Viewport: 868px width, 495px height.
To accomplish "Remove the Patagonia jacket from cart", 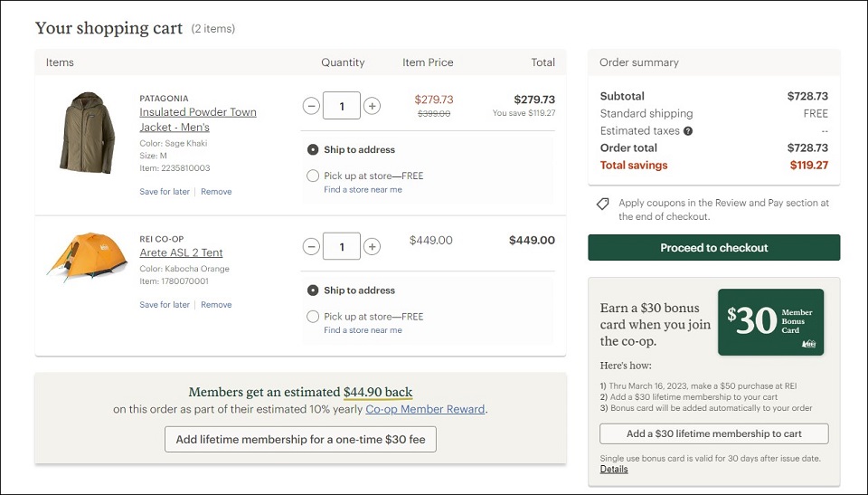I will pos(216,192).
